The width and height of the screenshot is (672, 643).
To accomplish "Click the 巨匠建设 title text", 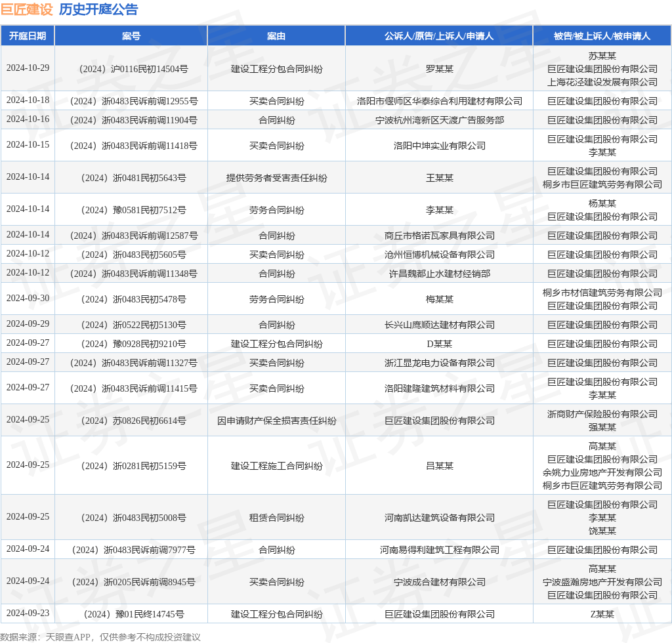I will pyautogui.click(x=26, y=9).
